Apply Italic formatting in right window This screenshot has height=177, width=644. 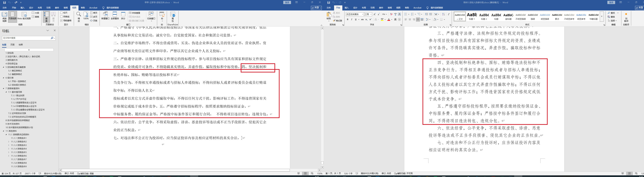click(x=351, y=19)
